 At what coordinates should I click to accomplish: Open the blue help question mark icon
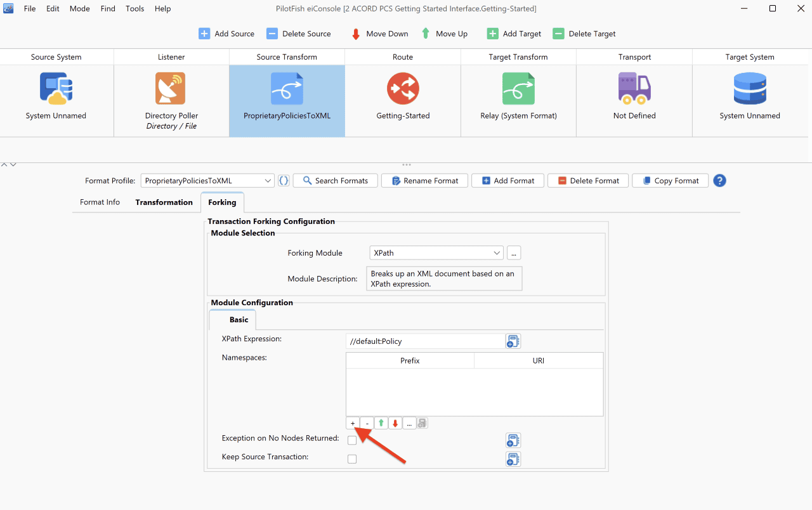719,181
